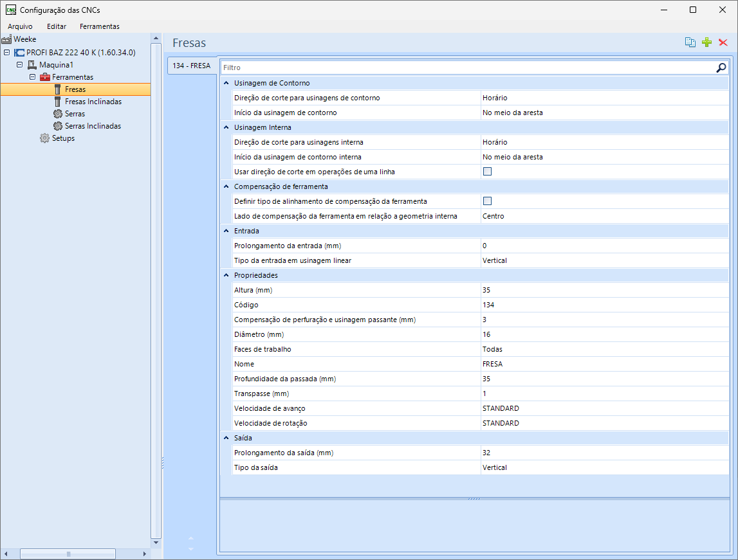Click the Maquina1 machine icon
738x560 pixels.
click(32, 65)
